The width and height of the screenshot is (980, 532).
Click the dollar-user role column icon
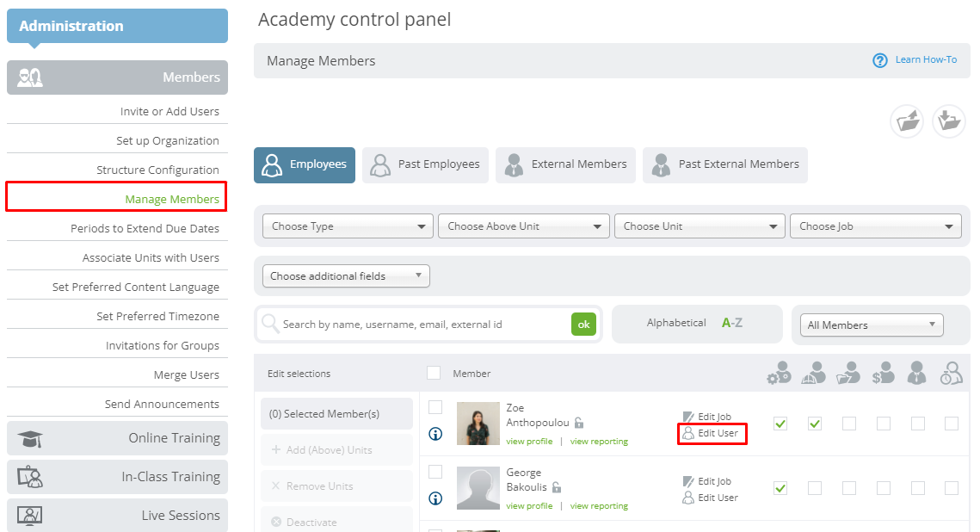point(883,374)
